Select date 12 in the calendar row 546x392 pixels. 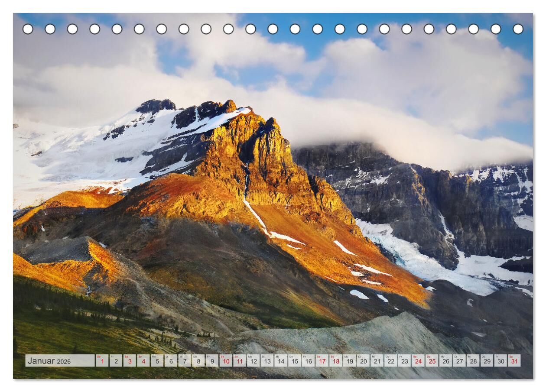pos(253,361)
